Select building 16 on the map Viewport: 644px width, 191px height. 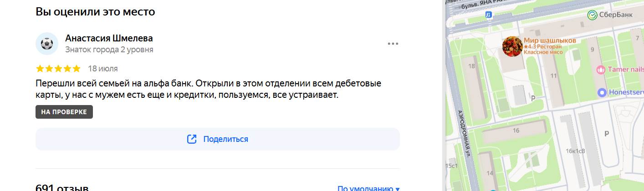pos(516,131)
